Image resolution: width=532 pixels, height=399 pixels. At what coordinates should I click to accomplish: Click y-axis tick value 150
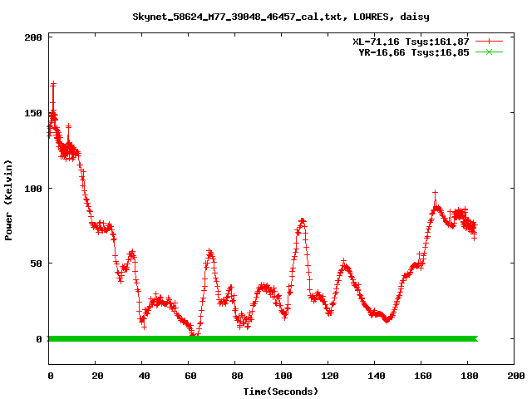click(x=33, y=113)
